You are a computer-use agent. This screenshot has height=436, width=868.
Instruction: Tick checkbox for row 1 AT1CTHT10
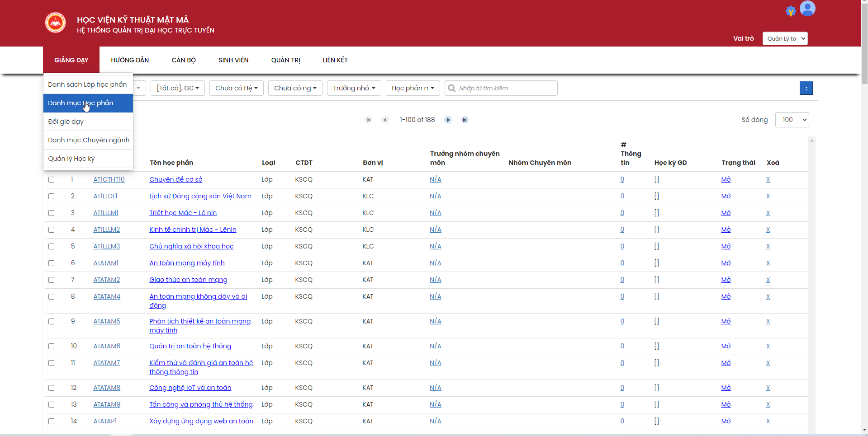pyautogui.click(x=51, y=179)
